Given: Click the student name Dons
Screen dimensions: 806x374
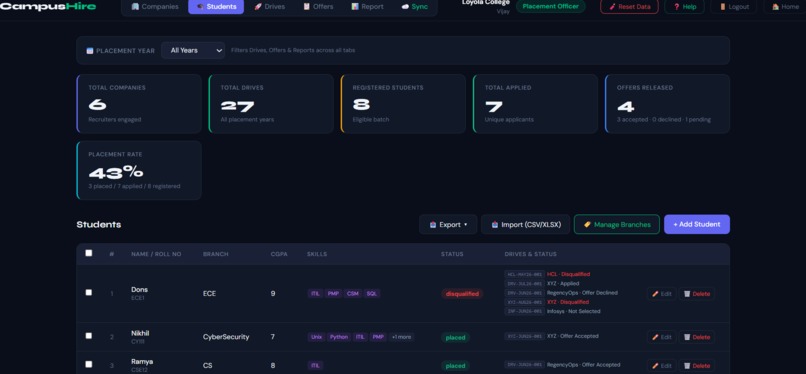Looking at the screenshot, I should 139,290.
